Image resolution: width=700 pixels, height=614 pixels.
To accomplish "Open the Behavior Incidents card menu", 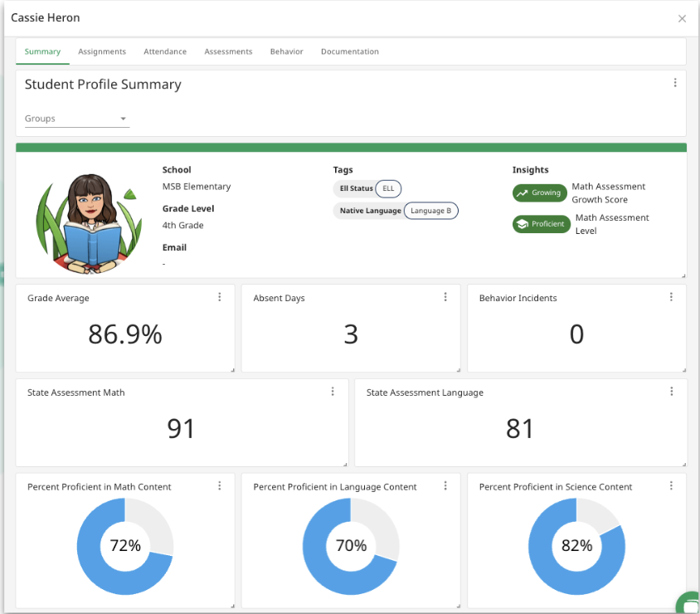I will [671, 296].
